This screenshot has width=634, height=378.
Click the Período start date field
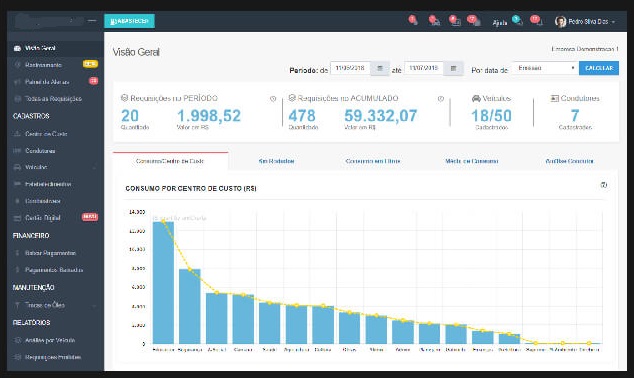tap(350, 68)
